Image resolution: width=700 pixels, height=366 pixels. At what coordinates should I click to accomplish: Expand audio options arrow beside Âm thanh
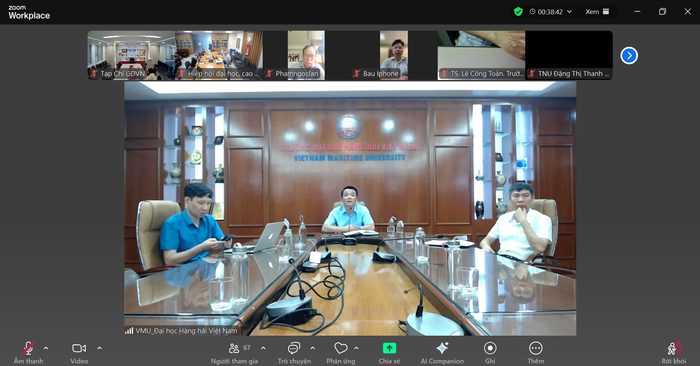46,348
